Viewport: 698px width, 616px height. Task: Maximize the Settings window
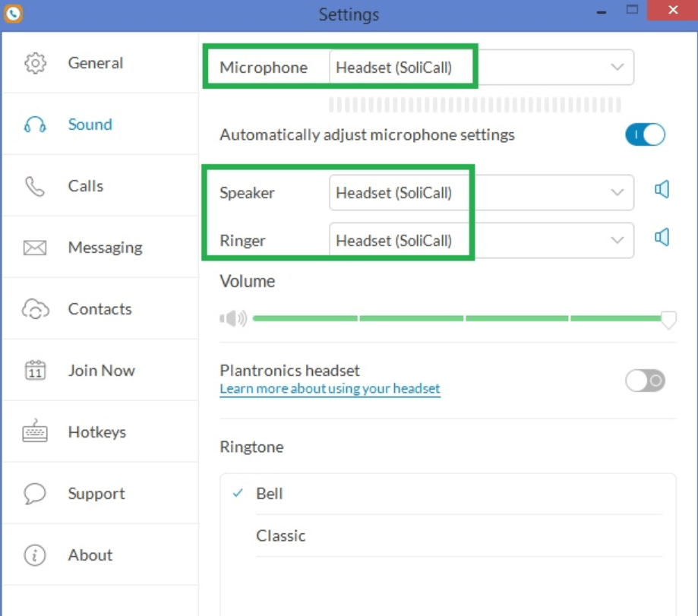(632, 10)
